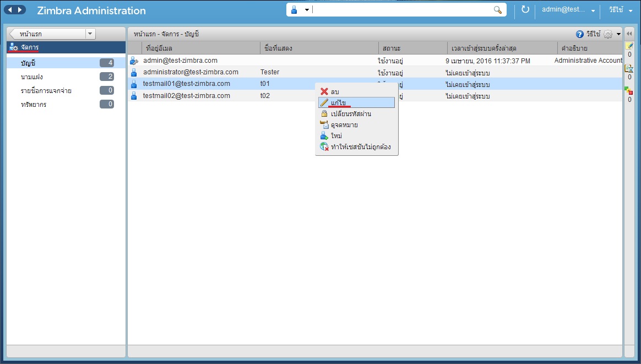Viewport: 641px width, 364px height.
Task: Open the วิธีใช้ link in content toolbar
Action: point(593,34)
